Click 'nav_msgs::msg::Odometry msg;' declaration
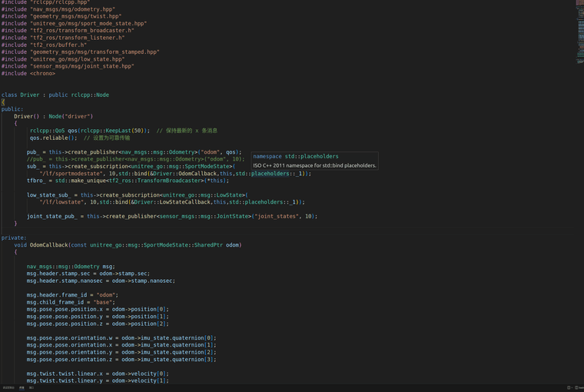Image resolution: width=584 pixels, height=392 pixels. coord(71,267)
